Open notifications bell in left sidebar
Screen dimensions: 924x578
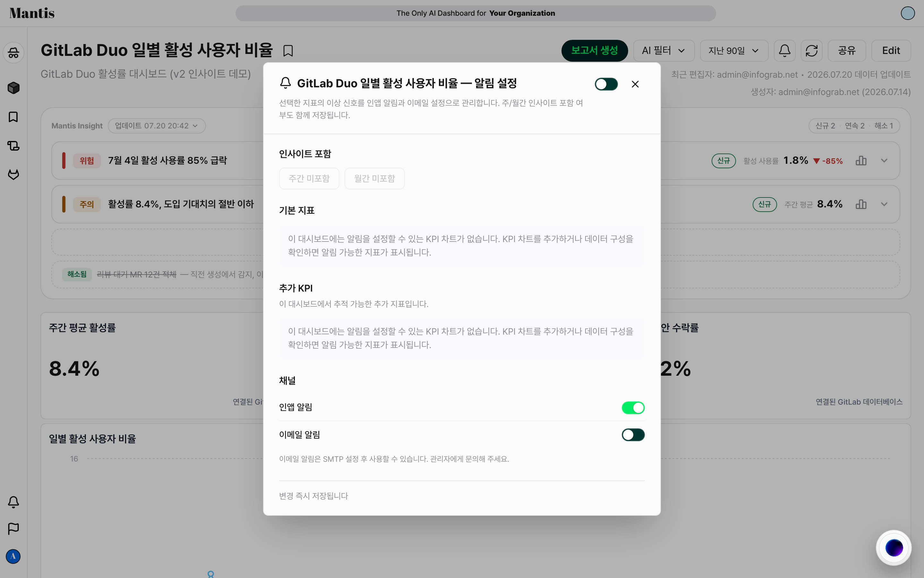[13, 502]
